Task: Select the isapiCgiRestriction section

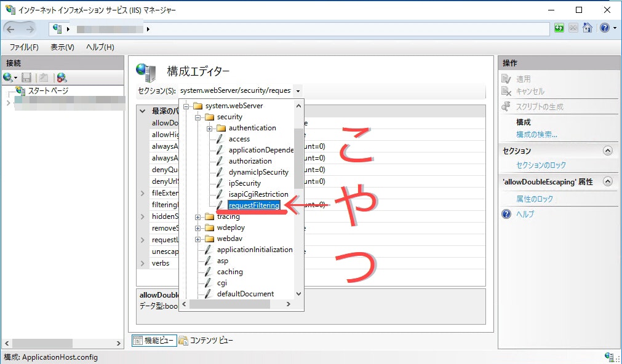Action: pyautogui.click(x=258, y=194)
